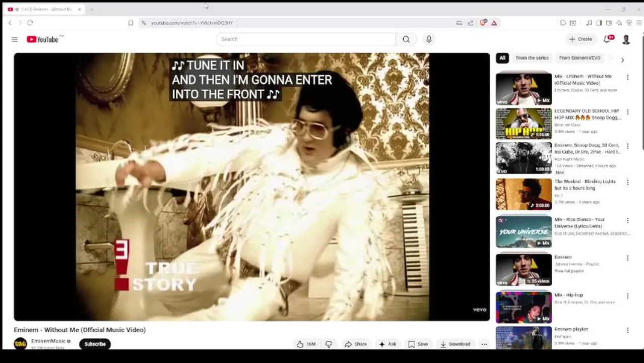Save the video to a playlist

pos(418,344)
